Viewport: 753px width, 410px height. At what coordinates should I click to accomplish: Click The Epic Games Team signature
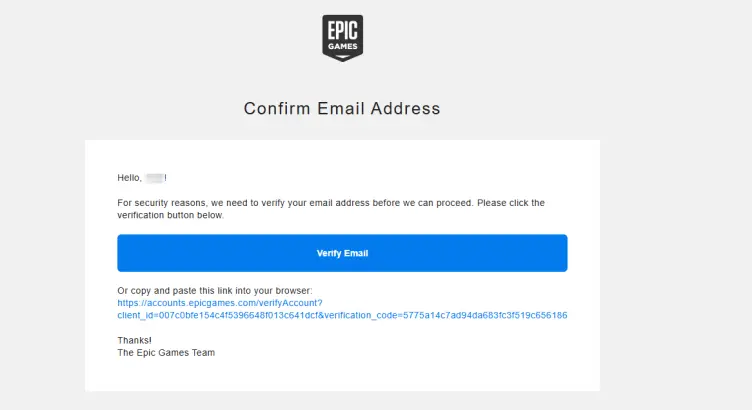tap(166, 353)
